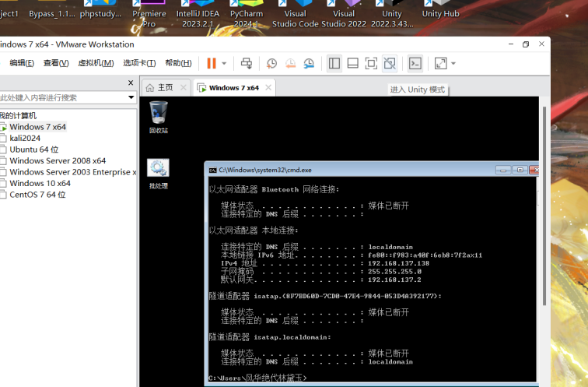The image size is (588, 387).
Task: Open the 虚拟机(M) menu
Action: (96, 63)
